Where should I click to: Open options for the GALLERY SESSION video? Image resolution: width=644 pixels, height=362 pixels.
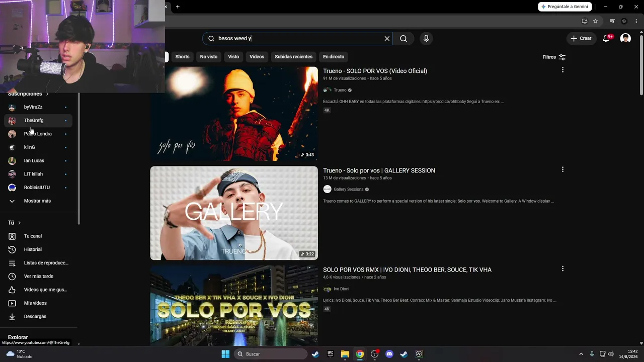pyautogui.click(x=562, y=169)
